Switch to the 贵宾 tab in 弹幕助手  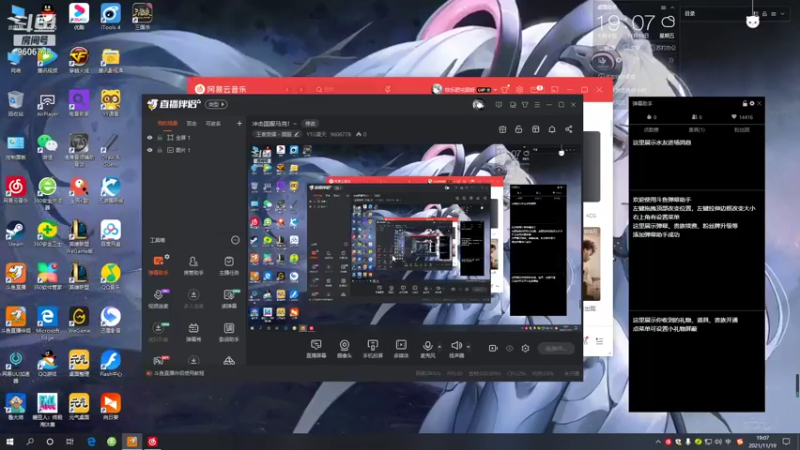696,130
